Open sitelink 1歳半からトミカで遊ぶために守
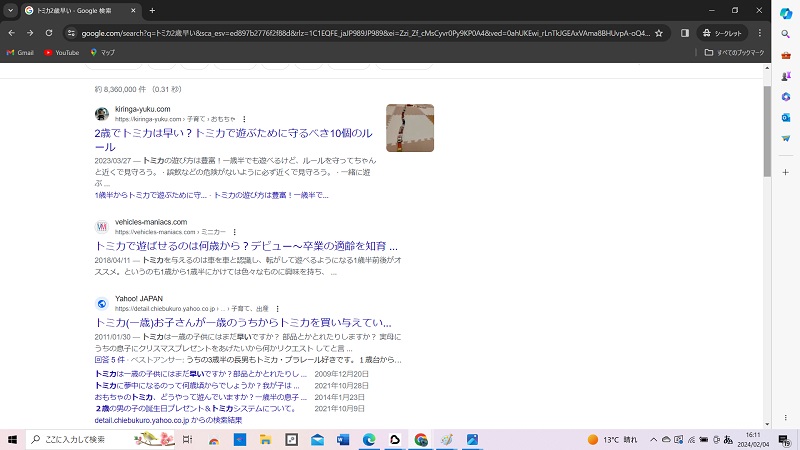Screen dimensions: 800x450 [151, 195]
